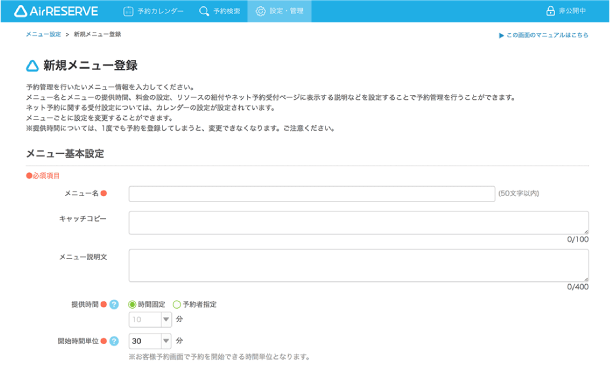610x366 pixels.
Task: Open the 予約カレンダー menu
Action: click(153, 11)
